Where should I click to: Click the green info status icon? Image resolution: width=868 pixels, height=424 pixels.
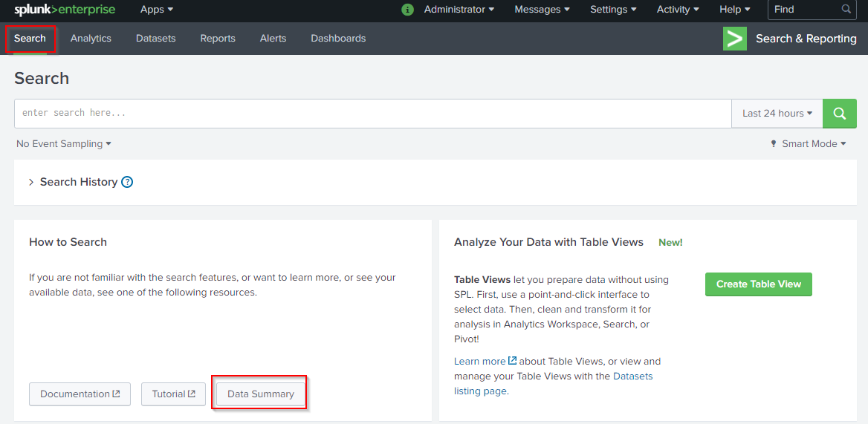407,10
